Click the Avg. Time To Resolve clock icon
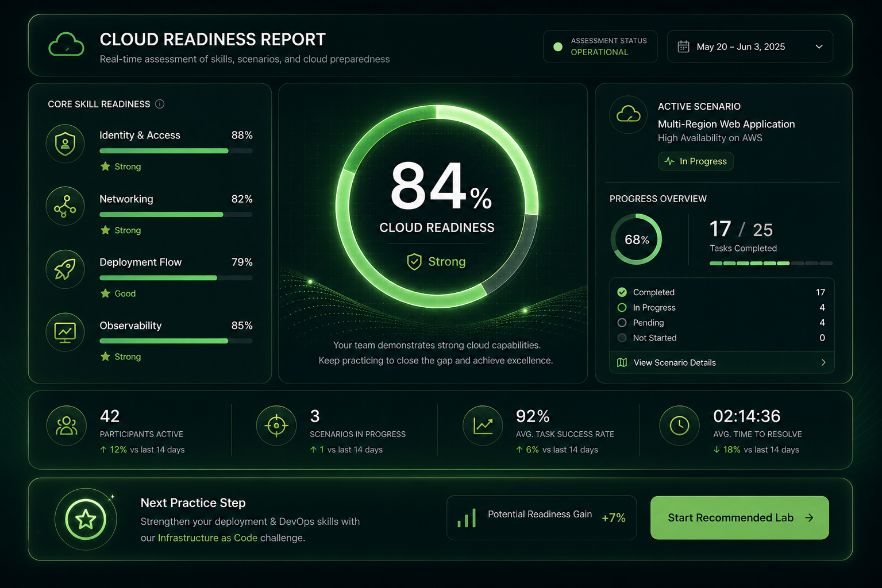This screenshot has width=882, height=588. tap(680, 425)
